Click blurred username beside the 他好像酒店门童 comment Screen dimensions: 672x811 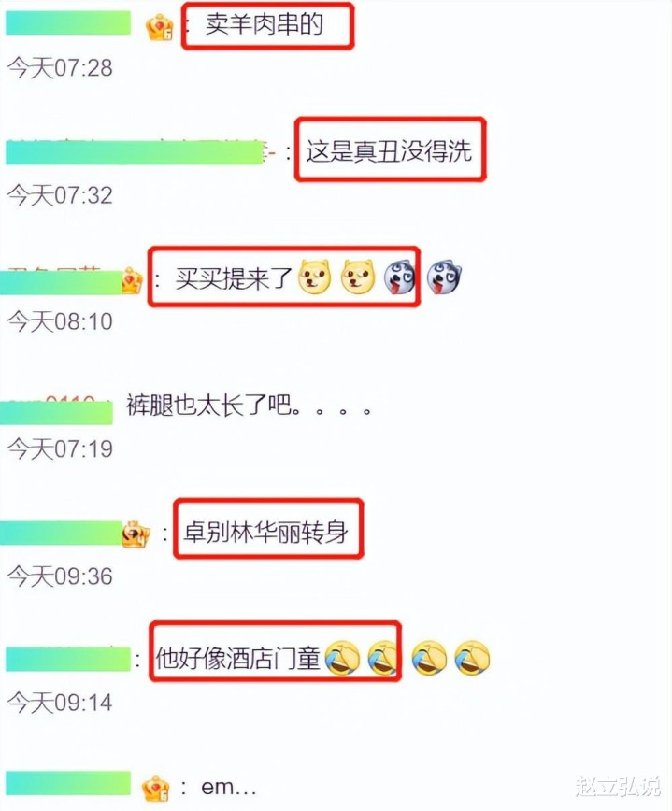coord(68,659)
